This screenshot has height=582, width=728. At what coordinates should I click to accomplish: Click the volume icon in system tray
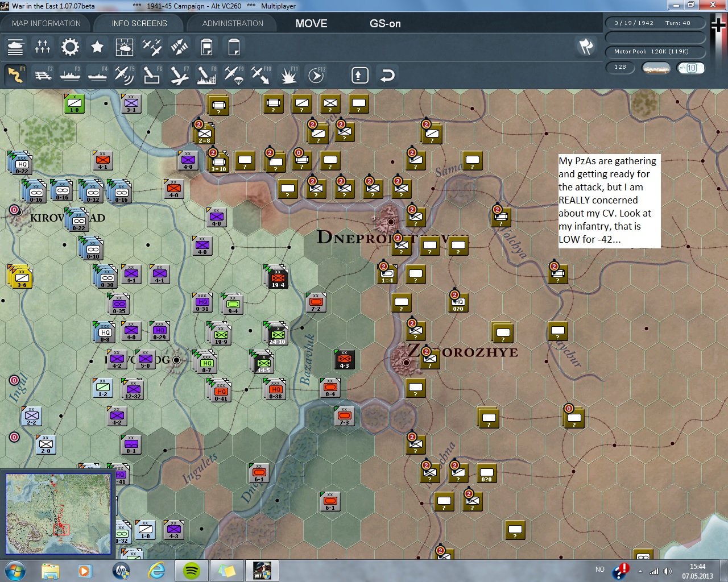pyautogui.click(x=668, y=571)
